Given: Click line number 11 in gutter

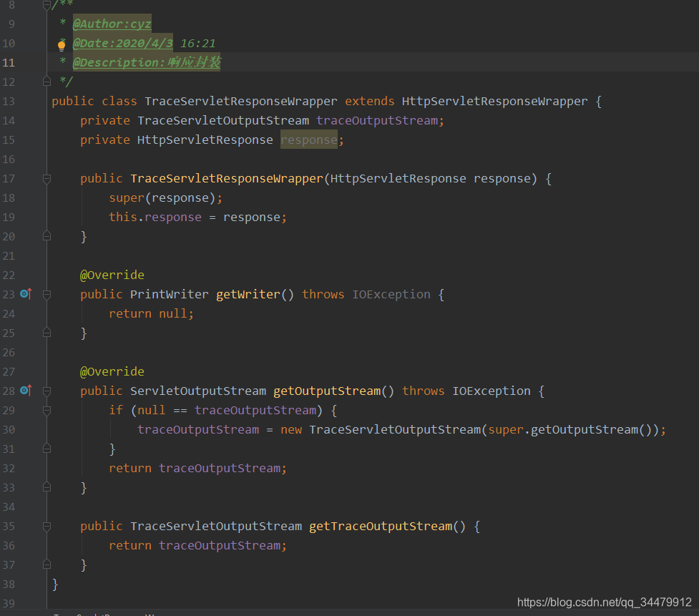Looking at the screenshot, I should pyautogui.click(x=9, y=62).
